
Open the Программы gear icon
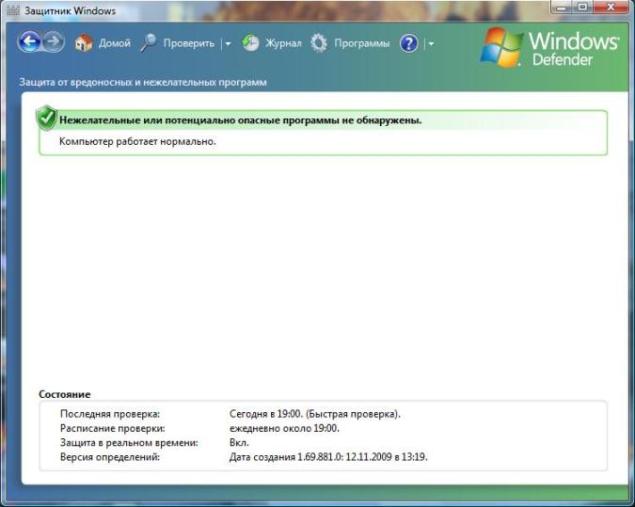[x=319, y=43]
